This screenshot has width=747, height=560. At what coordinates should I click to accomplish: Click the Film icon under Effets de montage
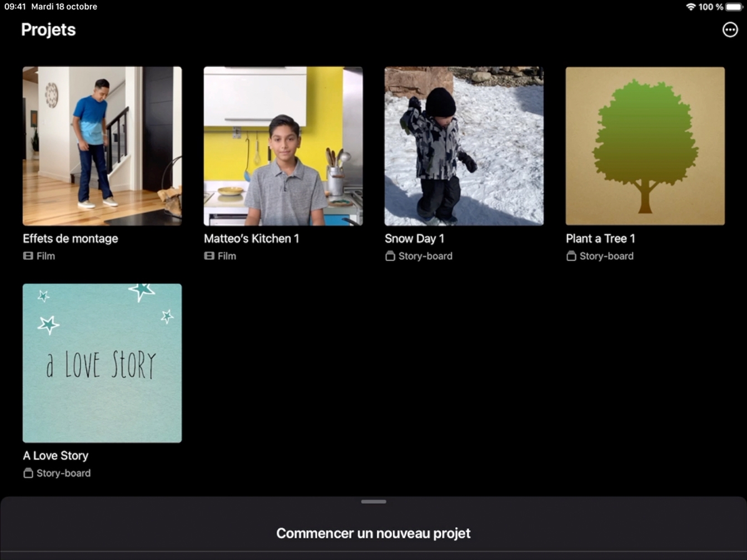pos(28,256)
